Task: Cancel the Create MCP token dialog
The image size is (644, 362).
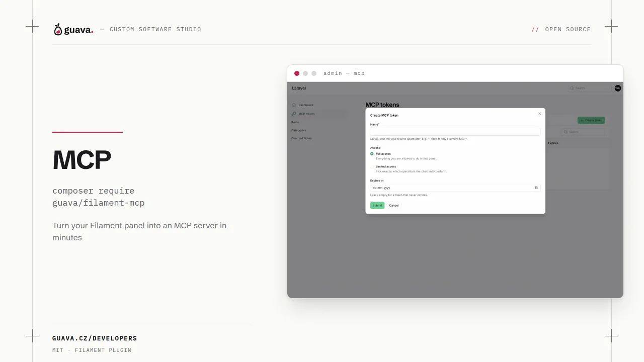Action: pos(394,205)
